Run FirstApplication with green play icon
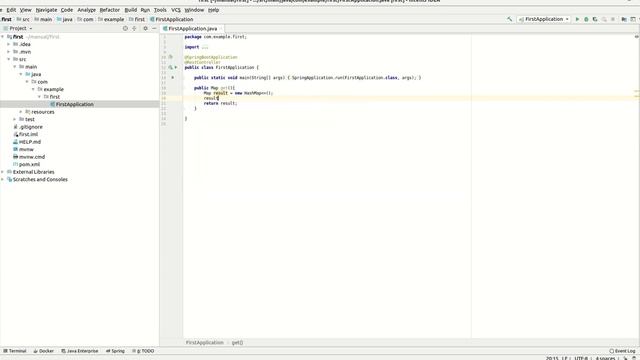Viewport: 640px width, 360px height. (x=577, y=19)
